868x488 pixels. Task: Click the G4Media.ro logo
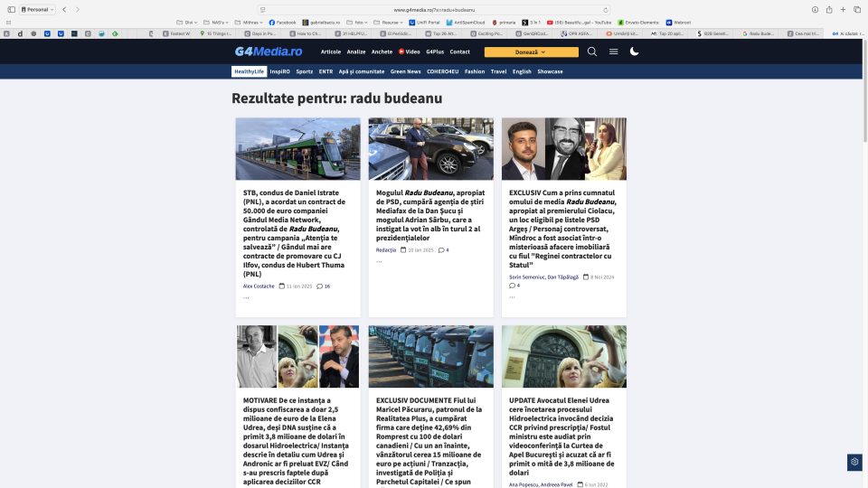tap(269, 52)
